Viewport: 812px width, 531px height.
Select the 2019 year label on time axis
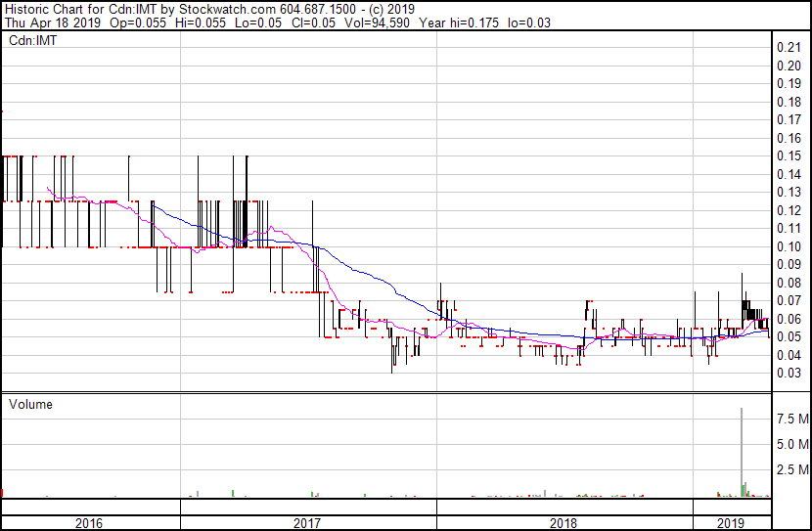pos(730,523)
